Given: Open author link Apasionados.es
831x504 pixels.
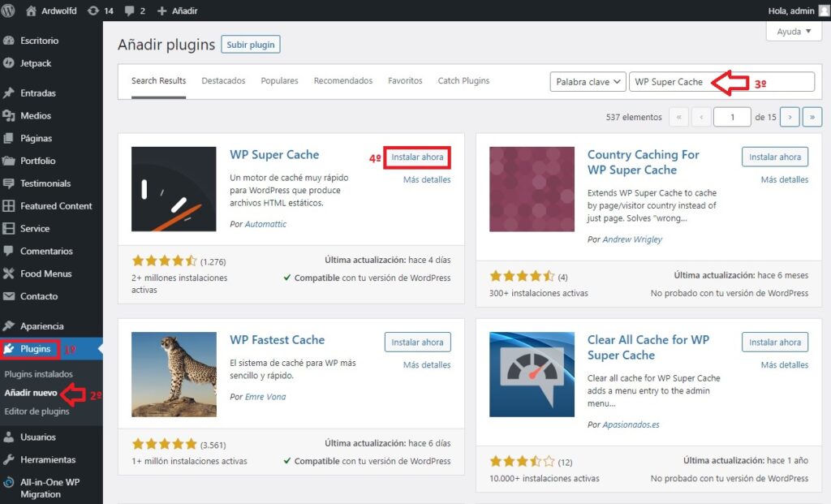Looking at the screenshot, I should pos(631,424).
